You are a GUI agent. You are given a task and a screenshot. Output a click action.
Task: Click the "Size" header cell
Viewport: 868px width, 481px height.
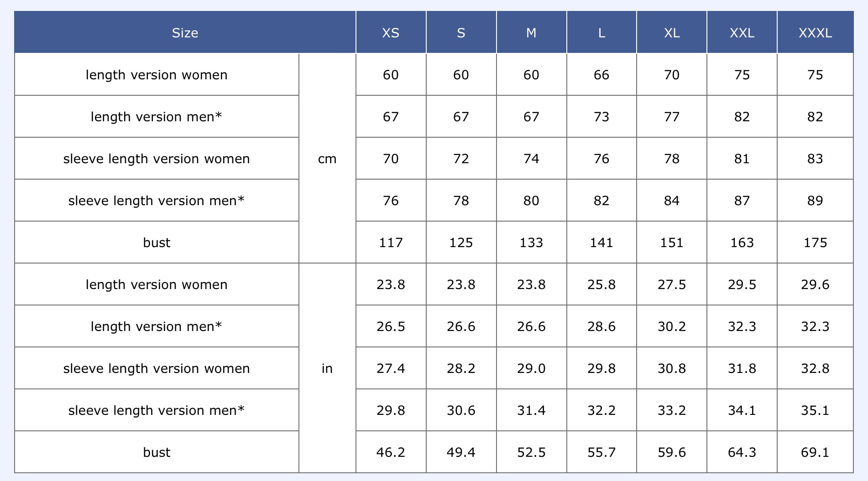tap(185, 33)
